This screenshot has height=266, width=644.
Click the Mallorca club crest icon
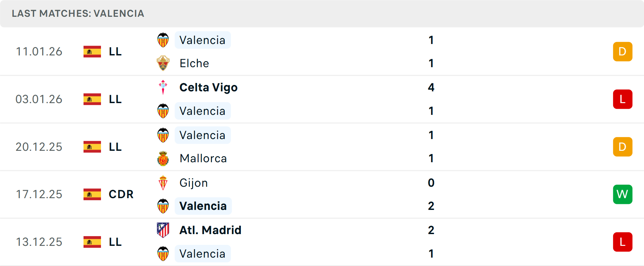[163, 159]
